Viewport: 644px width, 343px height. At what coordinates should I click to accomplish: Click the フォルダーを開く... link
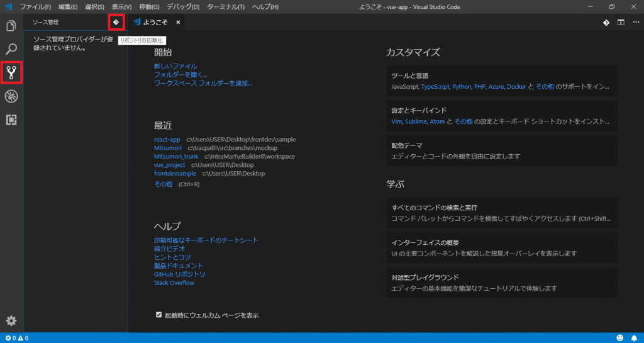click(180, 75)
